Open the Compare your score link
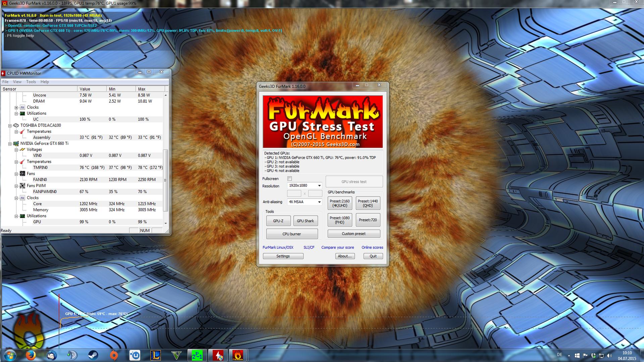The width and height of the screenshot is (644, 362). tap(338, 247)
